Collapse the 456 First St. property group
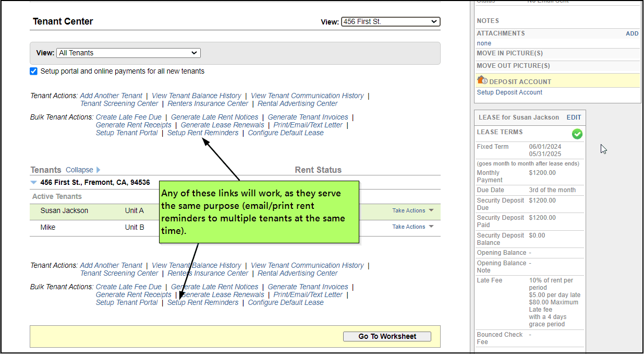 [x=34, y=183]
